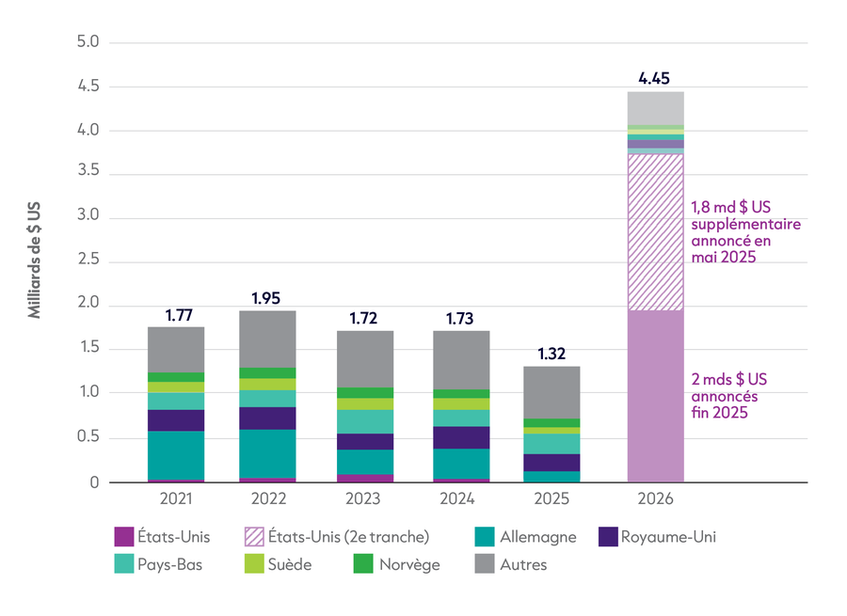This screenshot has height=616, width=847.
Task: Click the Pays-Bas legend swatch
Action: [123, 563]
